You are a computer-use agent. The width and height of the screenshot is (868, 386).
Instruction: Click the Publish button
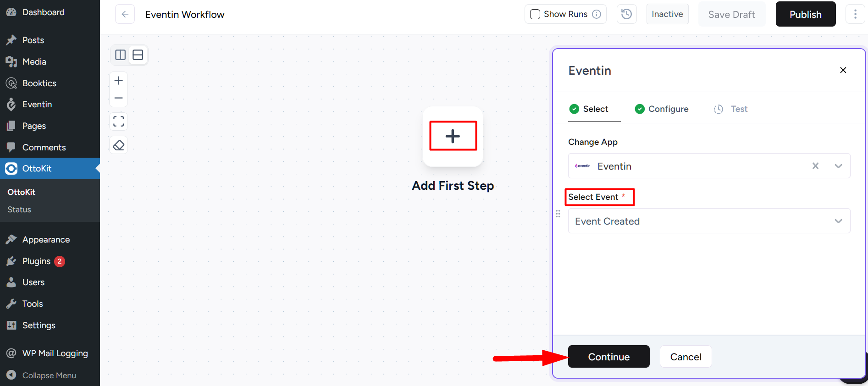[806, 14]
